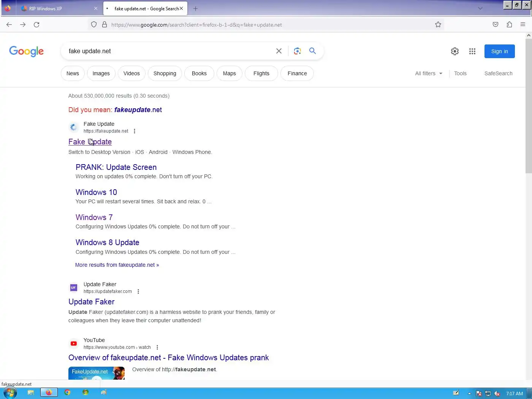The image size is (532, 399).
Task: Filter results by News
Action: [73, 73]
